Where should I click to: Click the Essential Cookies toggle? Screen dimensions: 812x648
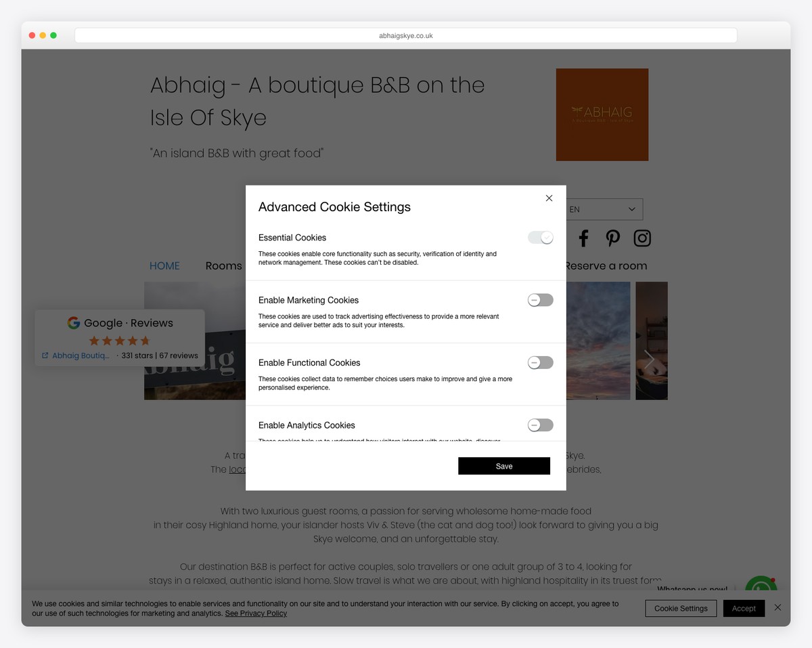(540, 238)
